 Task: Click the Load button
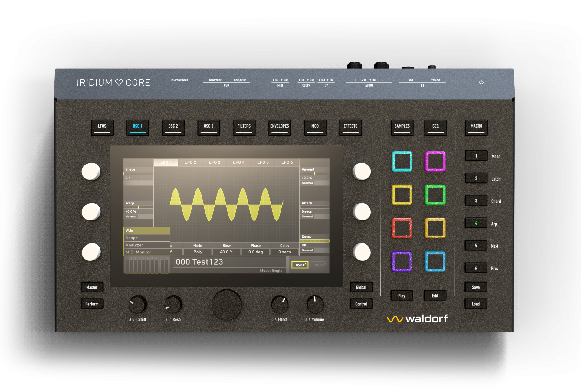pyautogui.click(x=476, y=304)
